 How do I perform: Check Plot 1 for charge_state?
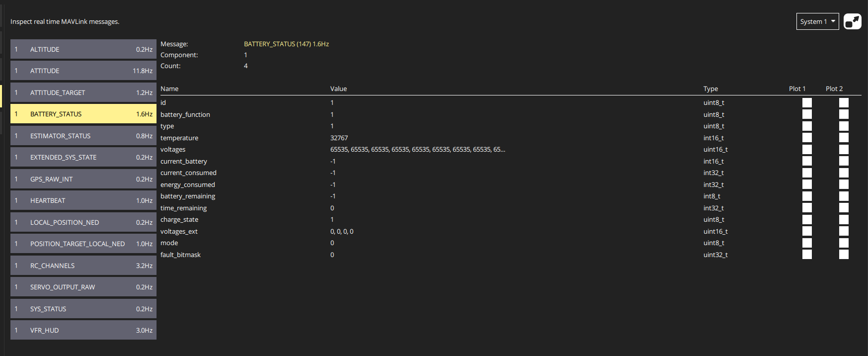807,220
